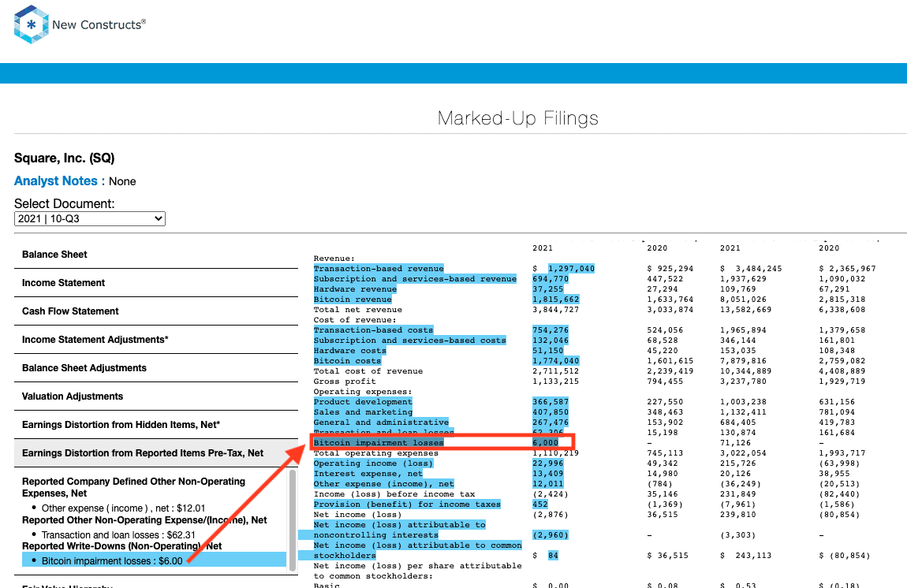Screen dimensions: 907x588
Task: Select Transaction and loan losses : $62.31 item
Action: (x=118, y=535)
